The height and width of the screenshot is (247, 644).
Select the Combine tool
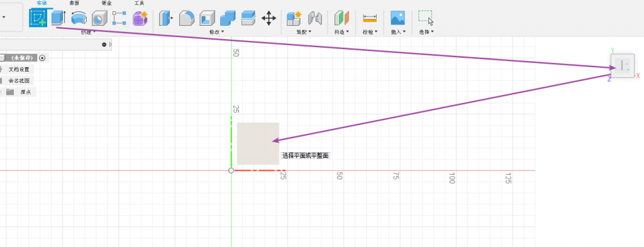click(x=228, y=18)
